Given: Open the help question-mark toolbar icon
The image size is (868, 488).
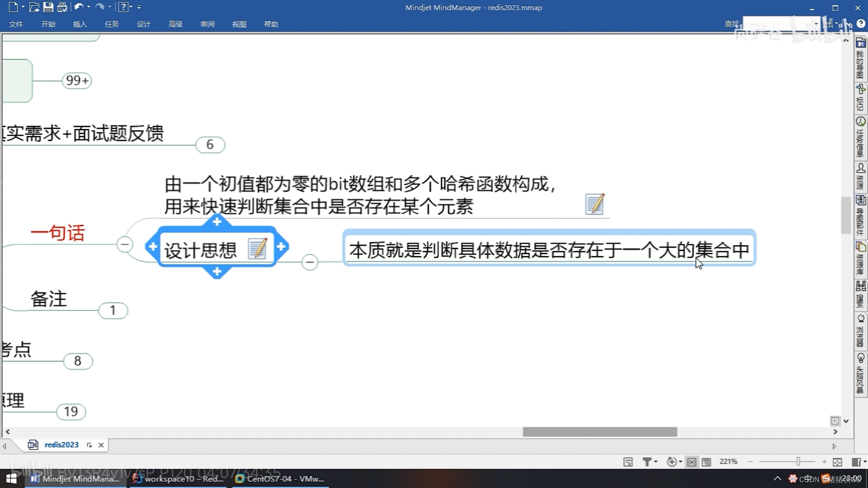Looking at the screenshot, I should 123,7.
